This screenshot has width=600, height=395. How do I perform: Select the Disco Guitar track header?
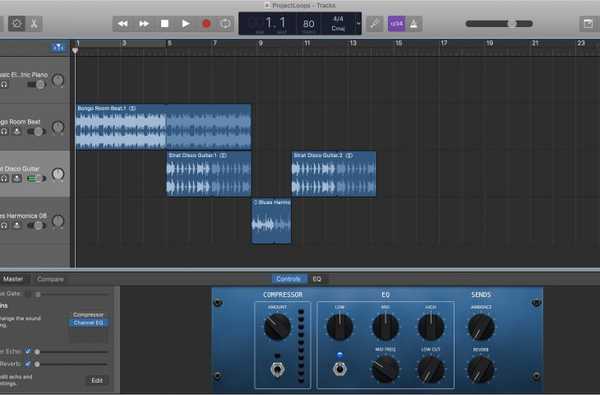35,174
